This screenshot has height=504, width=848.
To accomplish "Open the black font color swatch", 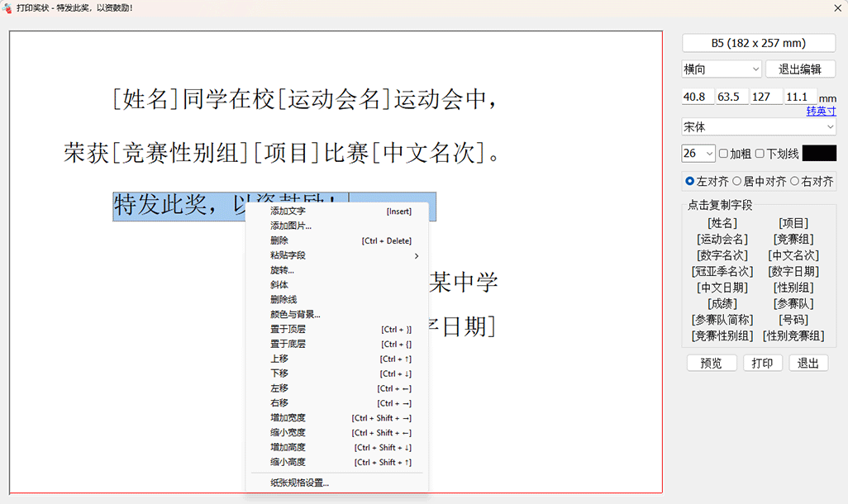I will pos(819,154).
